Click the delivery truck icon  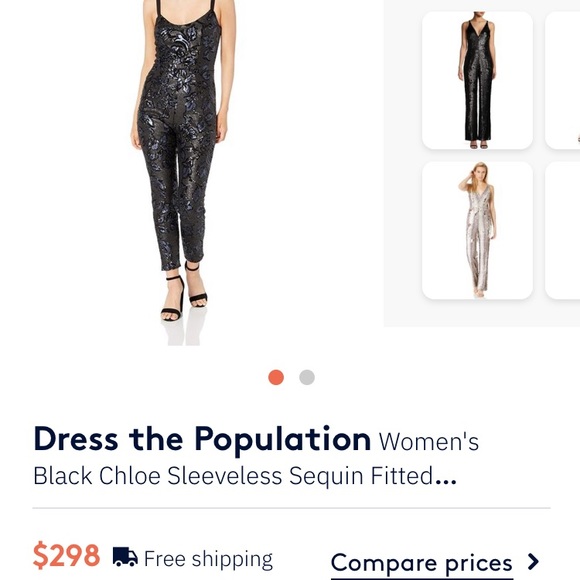pos(125,557)
